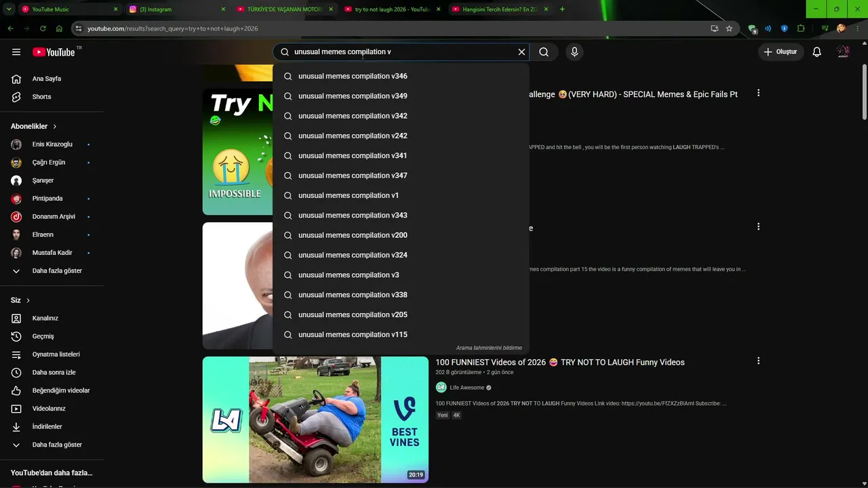Viewport: 868px width, 488px height.
Task: Select suggestion unusual memes compilation v3
Action: click(401, 275)
